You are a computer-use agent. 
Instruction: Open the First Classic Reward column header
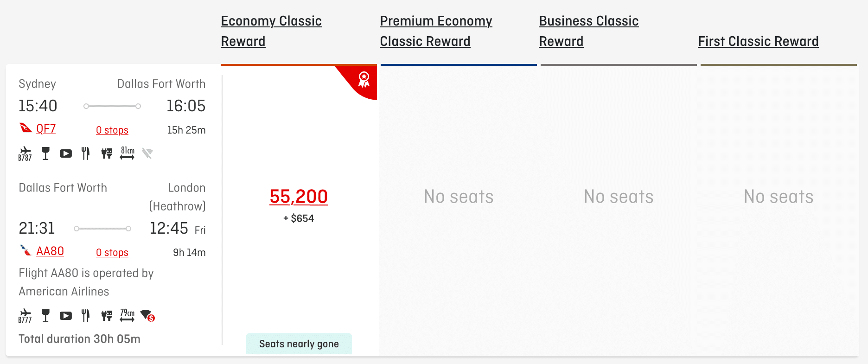coord(758,41)
